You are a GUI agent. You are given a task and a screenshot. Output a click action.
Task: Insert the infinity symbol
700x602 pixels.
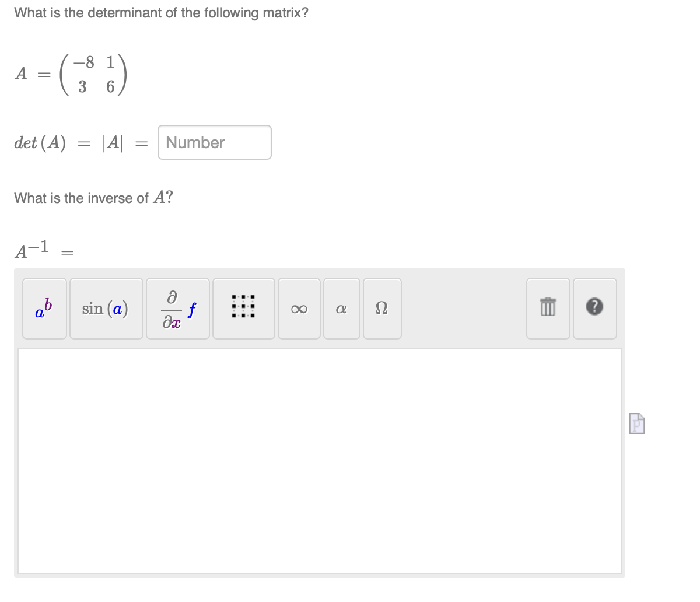299,309
